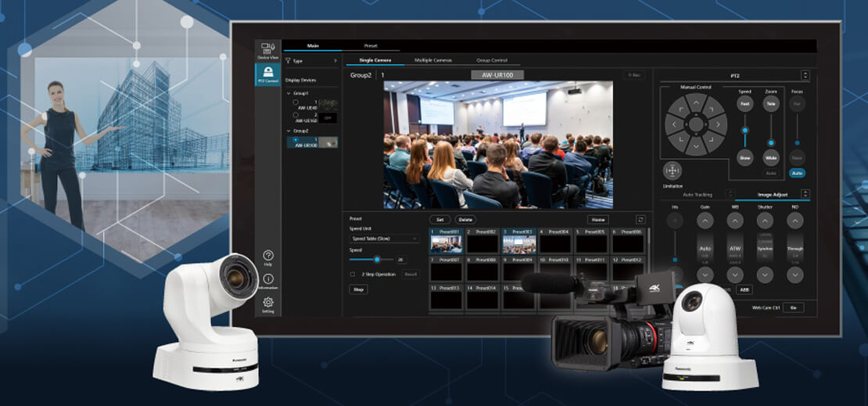
Task: Click the ABB button
Action: click(744, 289)
